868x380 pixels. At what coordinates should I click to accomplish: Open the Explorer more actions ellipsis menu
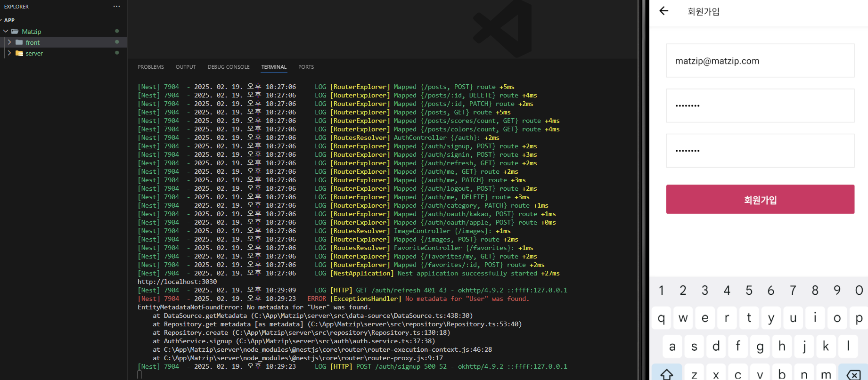[x=116, y=7]
